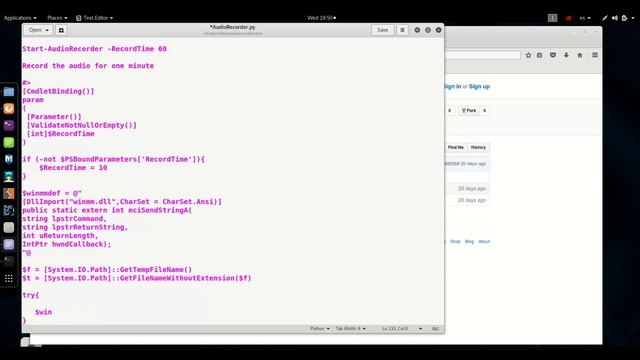Screen dimensions: 640x360
Task: Open the green chat icon in the dock
Action: pyautogui.click(x=9, y=142)
